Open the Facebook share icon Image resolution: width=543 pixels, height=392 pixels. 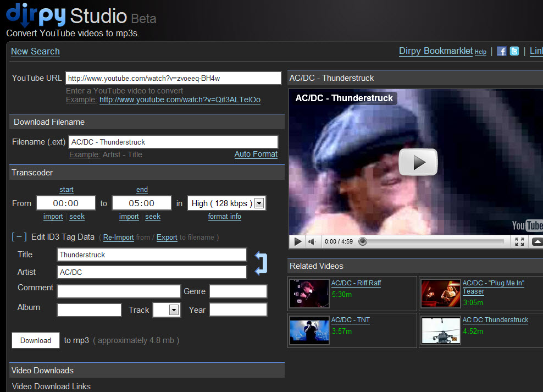(501, 51)
